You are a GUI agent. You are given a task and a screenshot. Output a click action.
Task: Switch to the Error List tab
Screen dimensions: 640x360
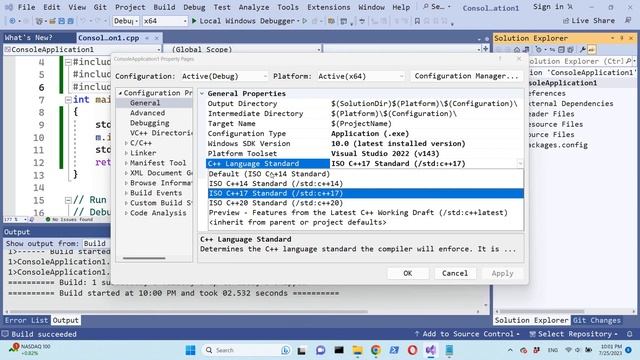pyautogui.click(x=26, y=320)
